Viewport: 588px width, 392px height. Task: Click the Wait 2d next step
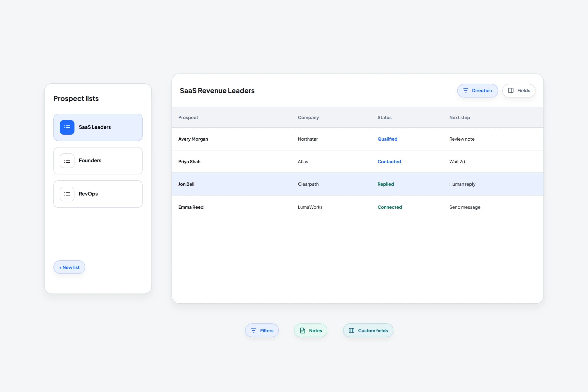click(457, 161)
